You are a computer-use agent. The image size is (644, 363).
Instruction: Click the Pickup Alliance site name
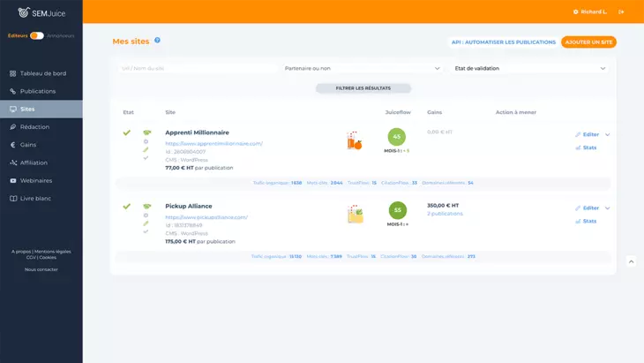click(x=189, y=206)
